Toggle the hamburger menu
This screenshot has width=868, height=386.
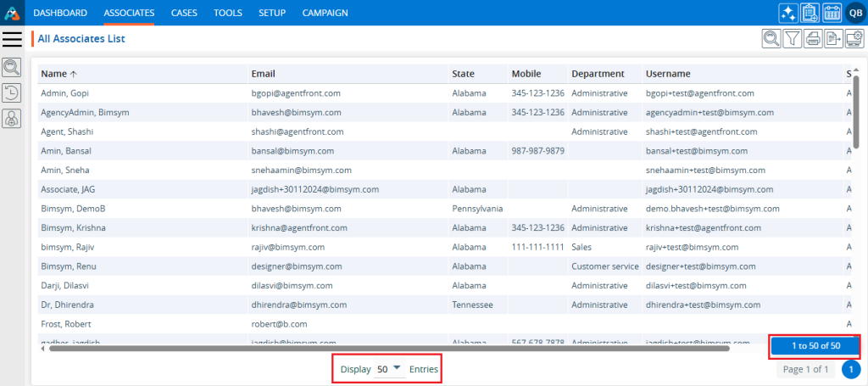(12, 38)
